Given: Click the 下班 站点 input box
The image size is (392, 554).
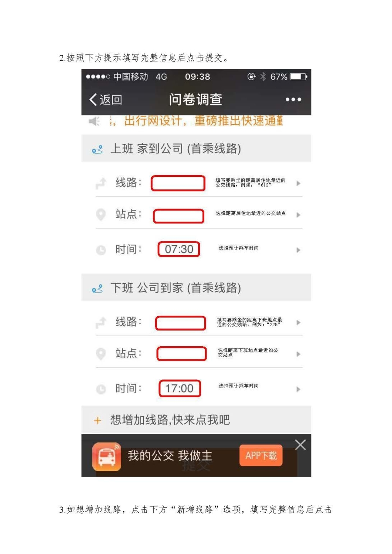Looking at the screenshot, I should pyautogui.click(x=182, y=354).
